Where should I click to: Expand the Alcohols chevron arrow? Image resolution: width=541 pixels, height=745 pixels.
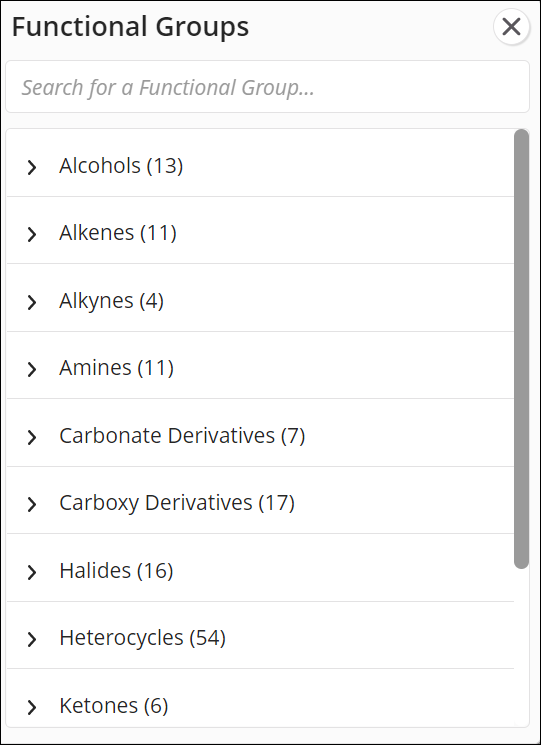point(32,167)
